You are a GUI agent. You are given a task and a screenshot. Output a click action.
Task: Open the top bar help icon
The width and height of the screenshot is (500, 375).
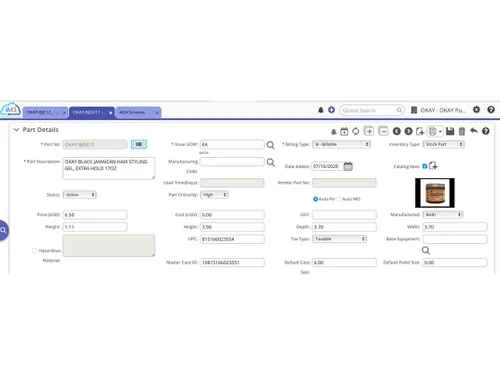(x=491, y=109)
